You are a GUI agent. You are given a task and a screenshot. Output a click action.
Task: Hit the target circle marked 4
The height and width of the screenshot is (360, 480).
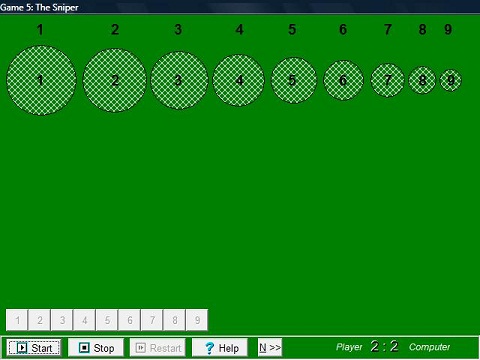coord(239,80)
